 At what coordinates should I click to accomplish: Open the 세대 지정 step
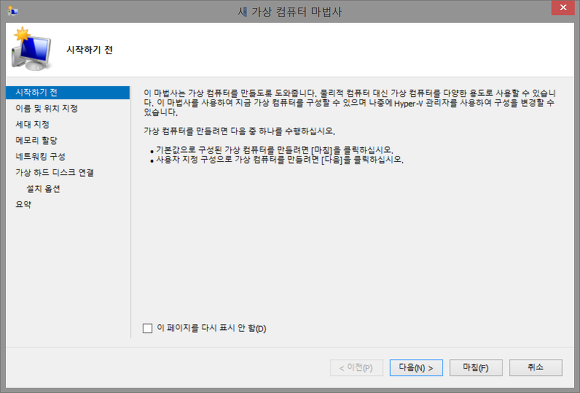[33, 124]
